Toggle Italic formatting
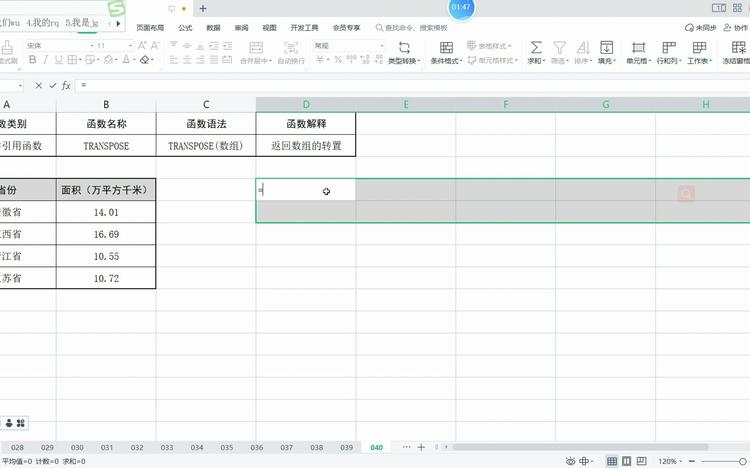Viewport: 750px width, 468px height. [45, 60]
